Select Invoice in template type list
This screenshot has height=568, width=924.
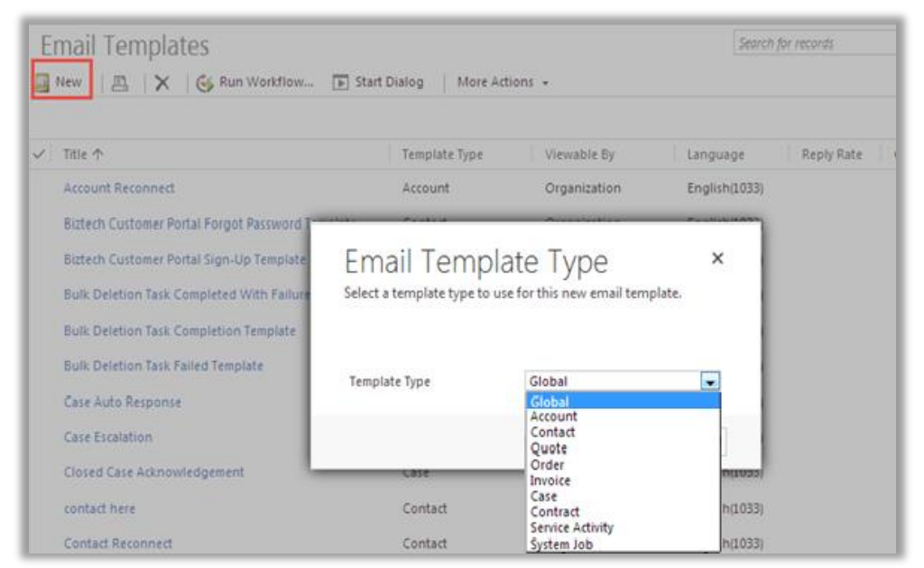(623, 480)
